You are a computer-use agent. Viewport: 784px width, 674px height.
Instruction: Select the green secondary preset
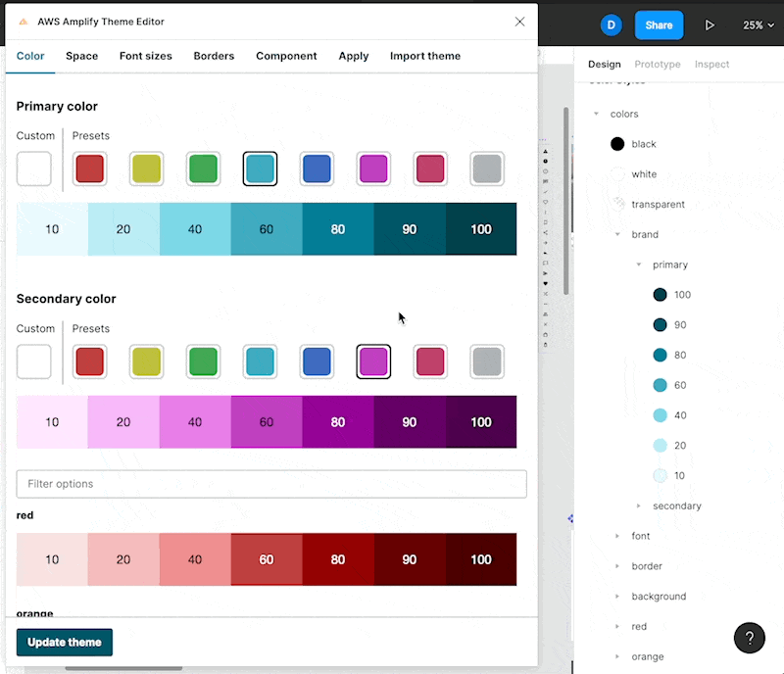tap(204, 361)
